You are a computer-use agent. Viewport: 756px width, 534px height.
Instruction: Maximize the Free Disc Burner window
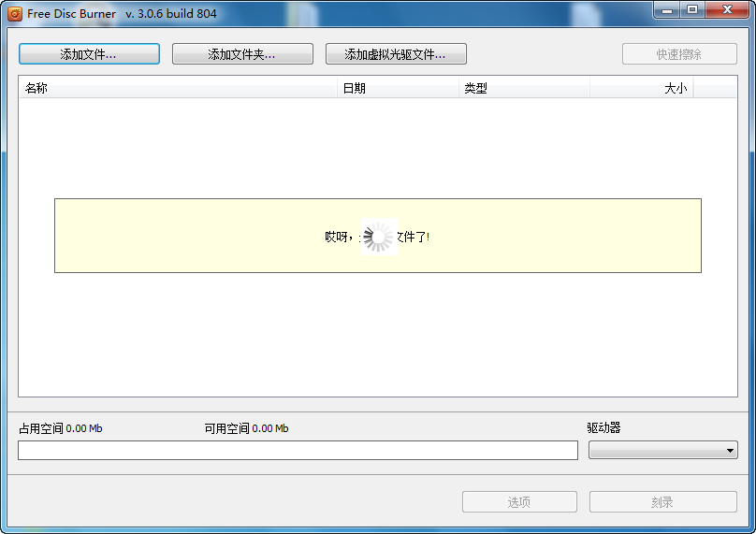692,10
